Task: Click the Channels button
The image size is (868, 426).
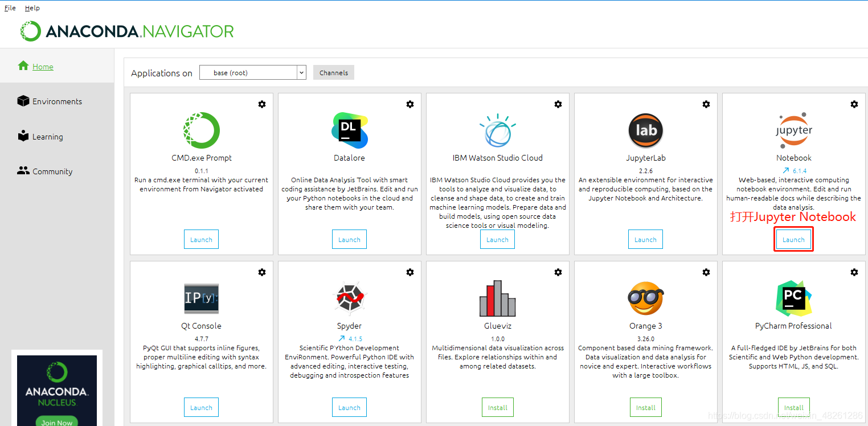Action: coord(334,72)
